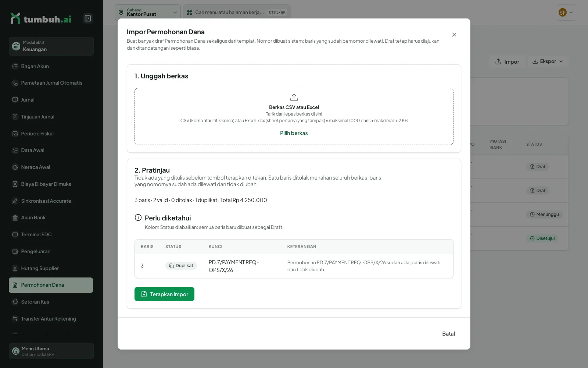Click Pilih berkas to choose a file
Image resolution: width=588 pixels, height=368 pixels.
click(294, 133)
